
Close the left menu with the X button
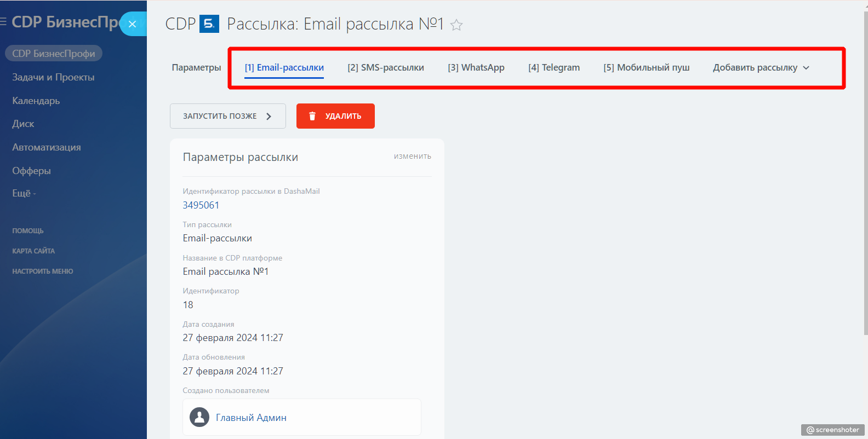pyautogui.click(x=133, y=24)
